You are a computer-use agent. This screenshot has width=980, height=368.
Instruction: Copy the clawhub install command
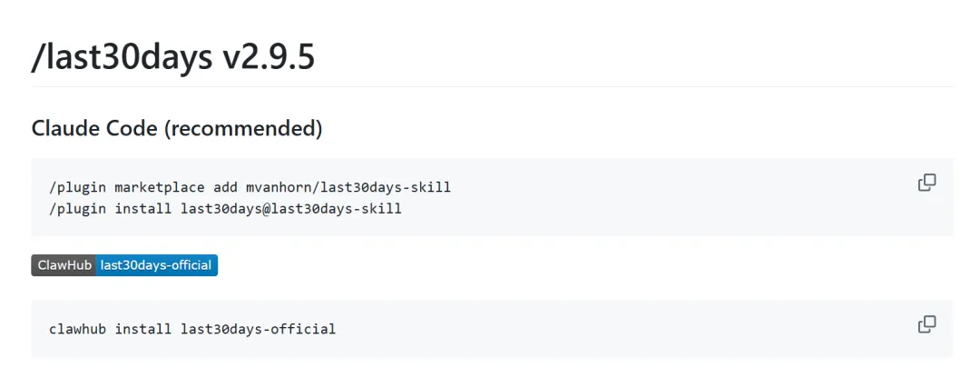coord(926,324)
